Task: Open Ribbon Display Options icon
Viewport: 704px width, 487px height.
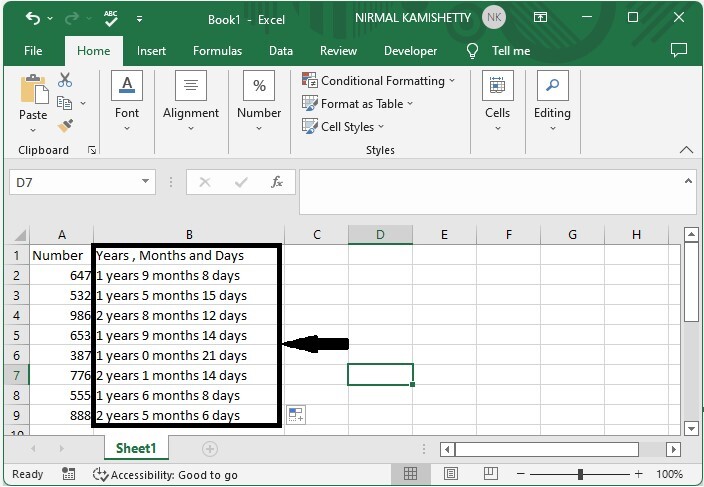Action: click(540, 18)
